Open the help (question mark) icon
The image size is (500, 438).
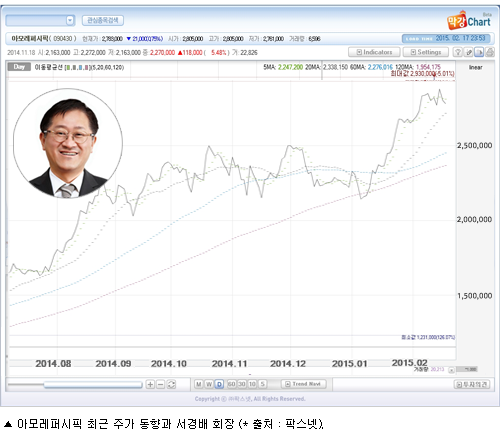point(458,52)
